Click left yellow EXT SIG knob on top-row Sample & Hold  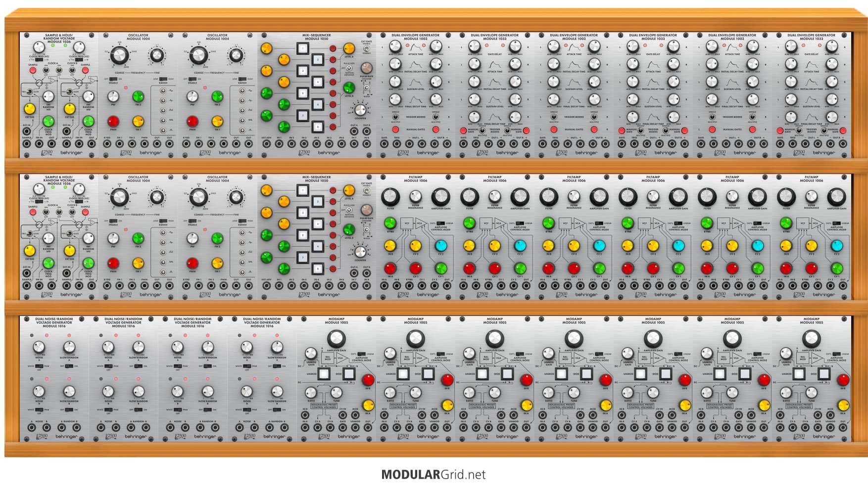(30, 109)
